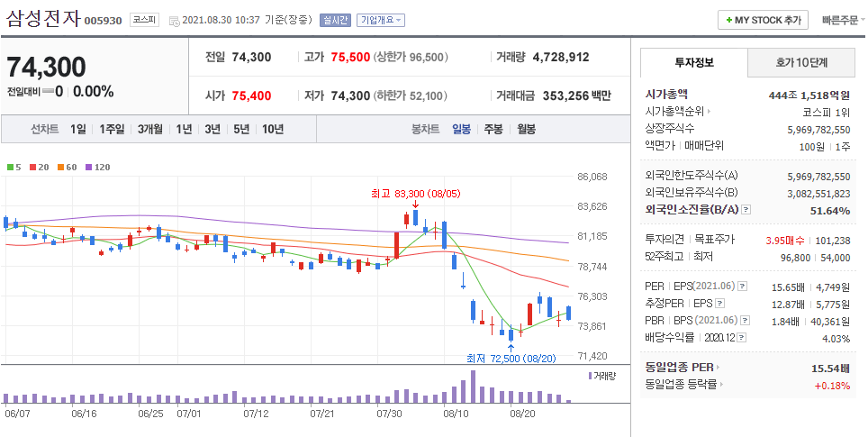This screenshot has height=437, width=868.
Task: Switch to the 호가10단계 tab
Action: [x=801, y=62]
